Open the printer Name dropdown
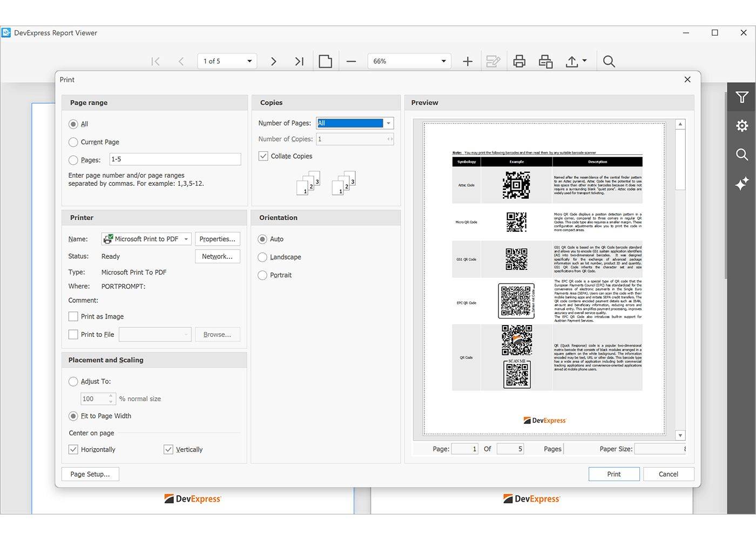 (186, 239)
